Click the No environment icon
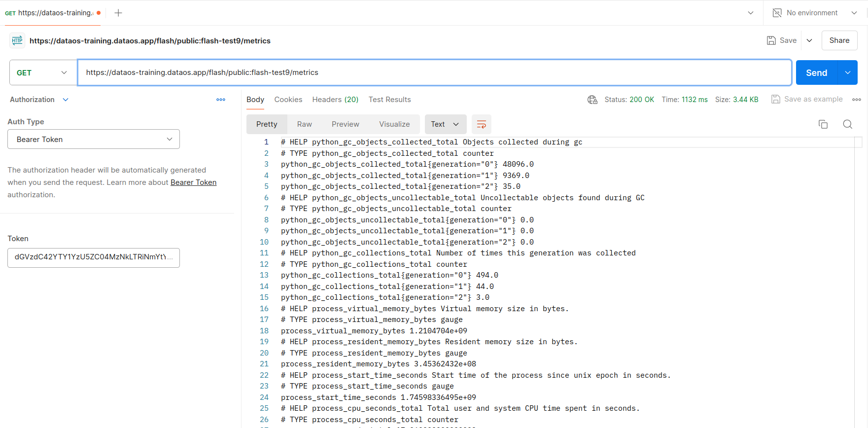This screenshot has width=868, height=428. point(777,13)
